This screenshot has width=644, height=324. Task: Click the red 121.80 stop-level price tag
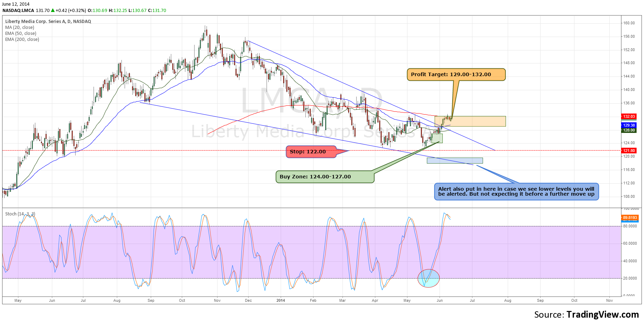point(628,151)
